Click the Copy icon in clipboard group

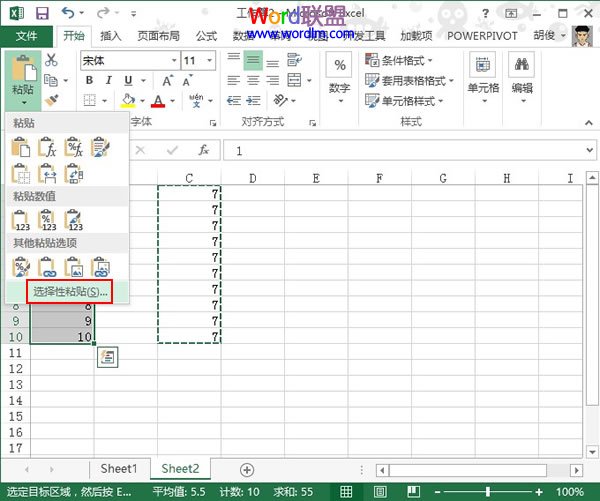click(x=51, y=80)
